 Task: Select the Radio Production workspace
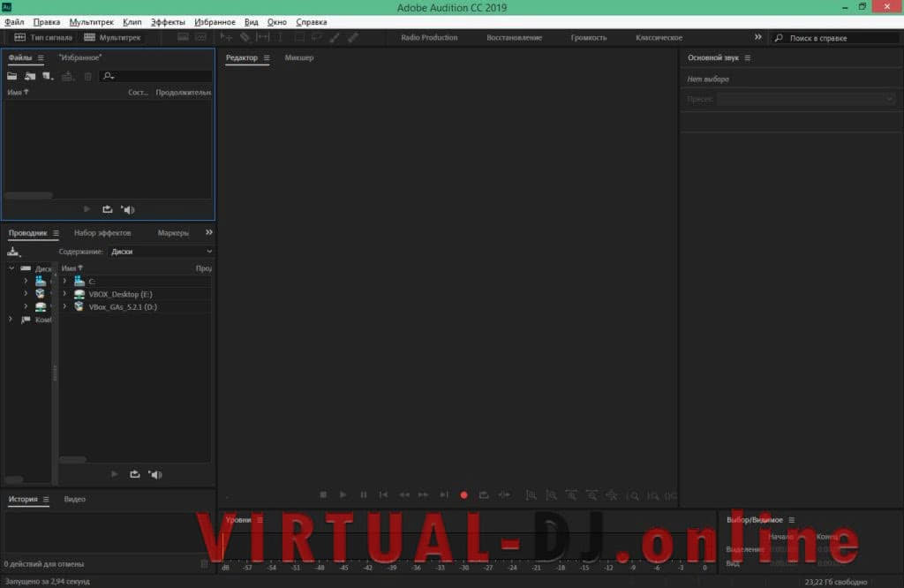[x=429, y=38]
